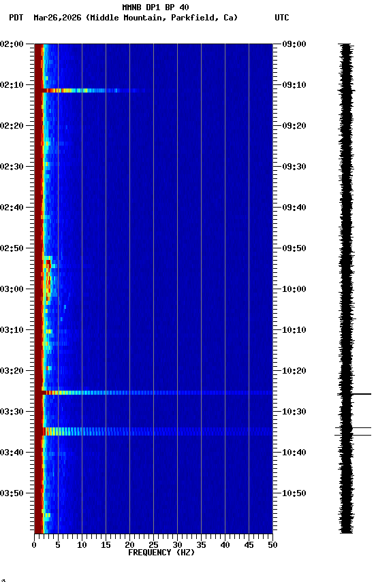Click the '03:50' PDT time label
This screenshot has width=376, height=588.
[x=12, y=493]
